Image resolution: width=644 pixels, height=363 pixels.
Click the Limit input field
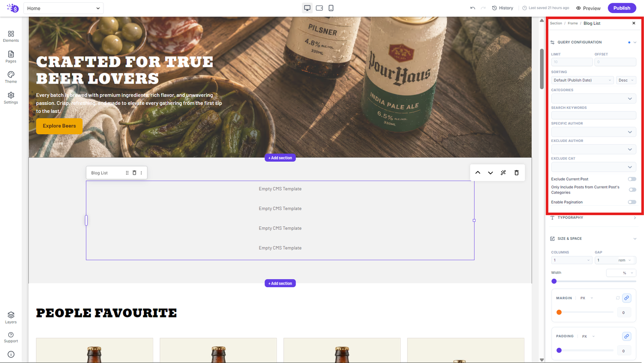pos(572,62)
